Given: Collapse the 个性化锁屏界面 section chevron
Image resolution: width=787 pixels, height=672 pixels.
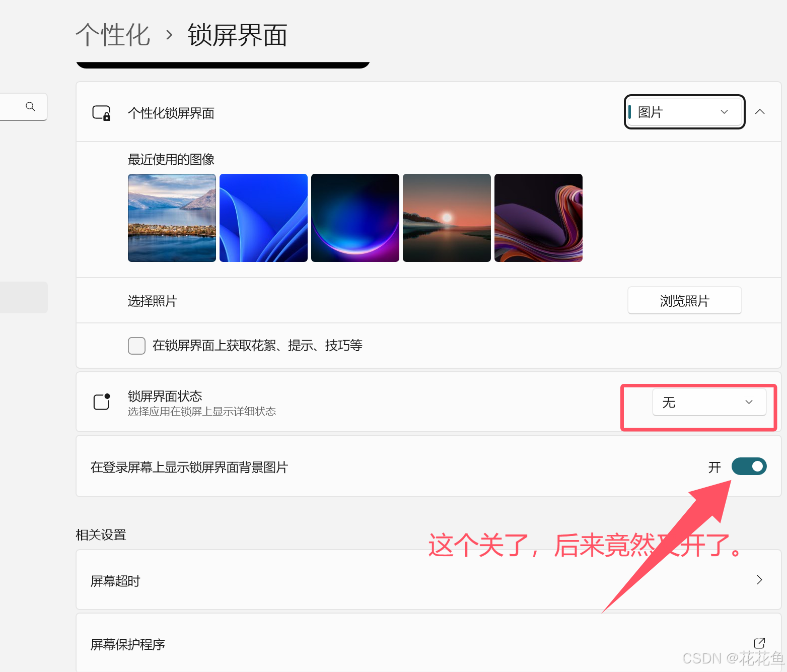Looking at the screenshot, I should point(760,112).
